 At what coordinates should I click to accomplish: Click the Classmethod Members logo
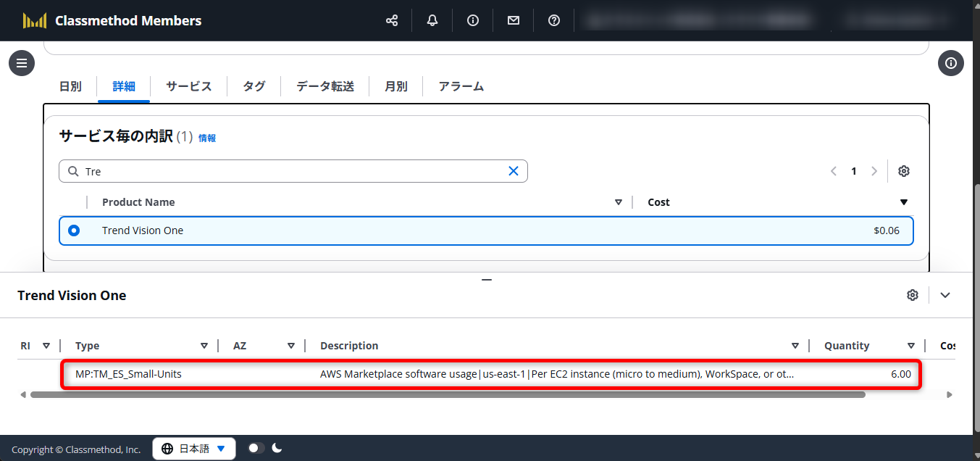tap(112, 20)
